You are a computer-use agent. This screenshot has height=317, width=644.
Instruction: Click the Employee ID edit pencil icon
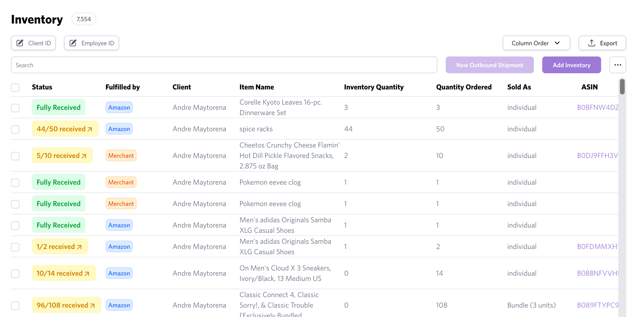(73, 43)
